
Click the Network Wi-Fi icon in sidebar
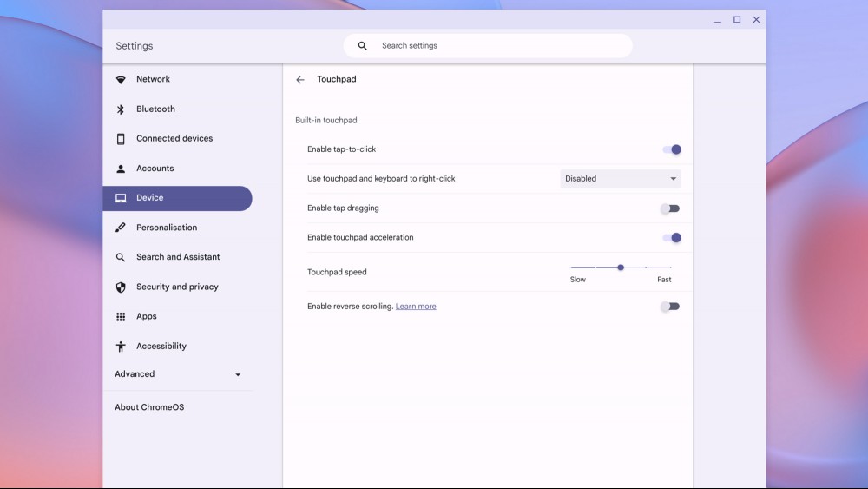[121, 80]
